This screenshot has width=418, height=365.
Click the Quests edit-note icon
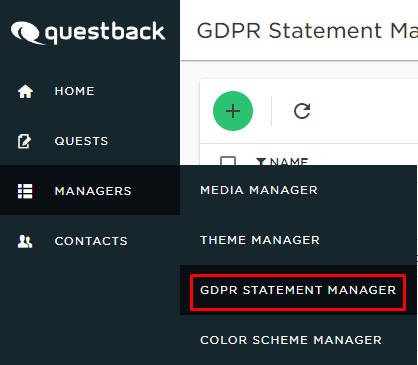24,141
